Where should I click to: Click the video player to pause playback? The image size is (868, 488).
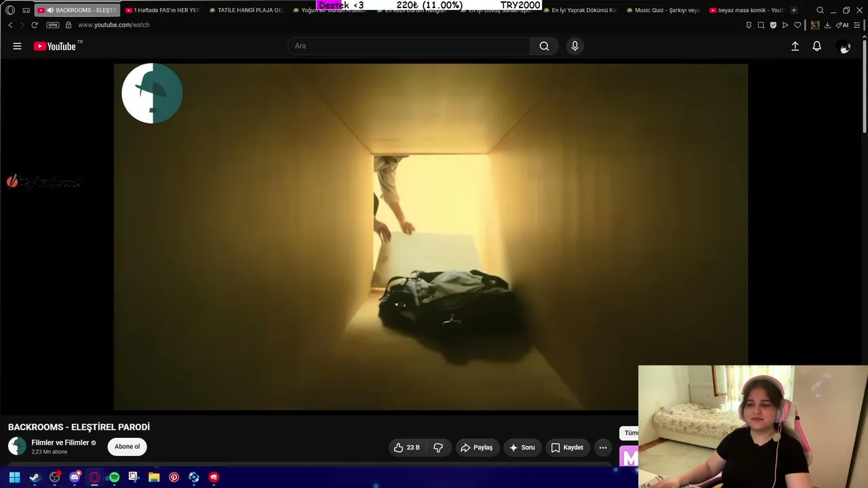[431, 237]
